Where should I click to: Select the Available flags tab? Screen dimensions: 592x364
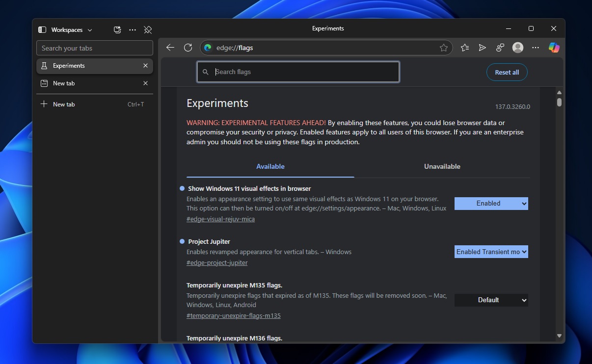270,166
